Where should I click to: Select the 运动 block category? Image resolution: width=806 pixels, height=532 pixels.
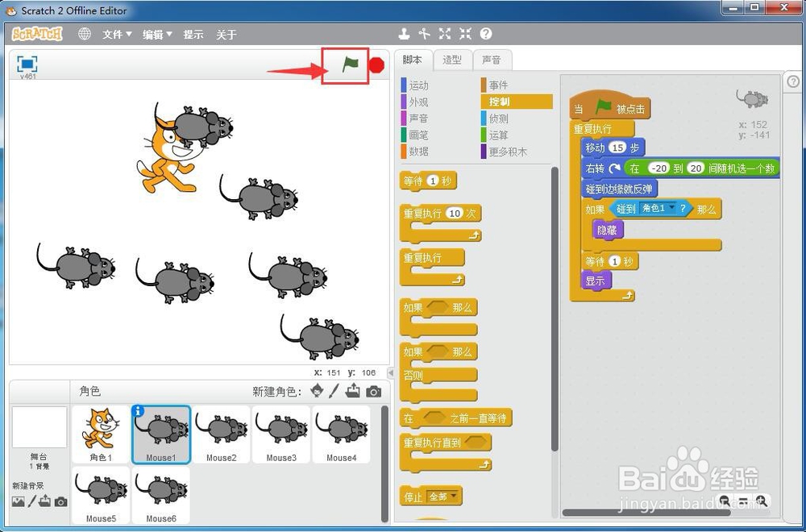(418, 85)
